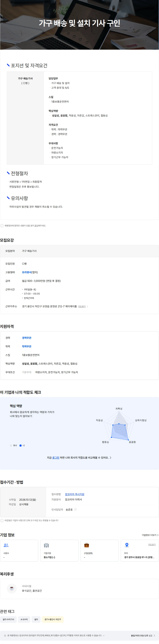This screenshot has height=644, width=159.
Task: Click the 1종보통운전면허 skill in 지원자격
Action: [x=31, y=355]
